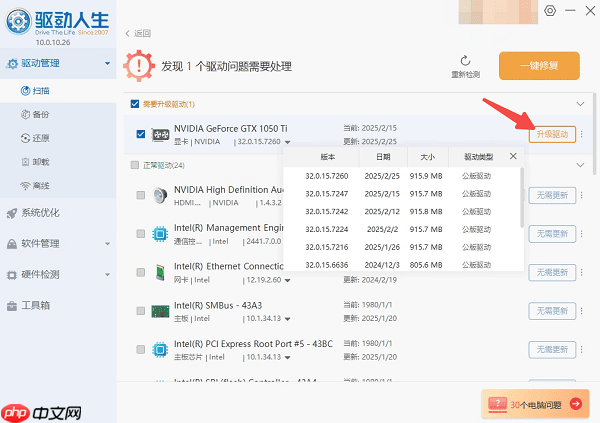600x423 pixels.
Task: Select driver version 32.0.15.7224 in list
Action: [x=402, y=229]
